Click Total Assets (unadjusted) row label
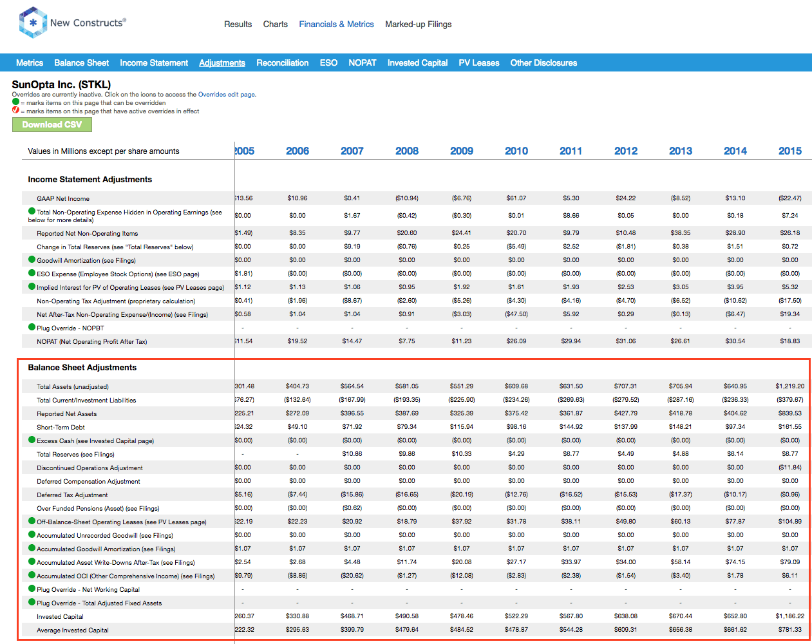Viewport: 812px width, 644px height. click(73, 387)
